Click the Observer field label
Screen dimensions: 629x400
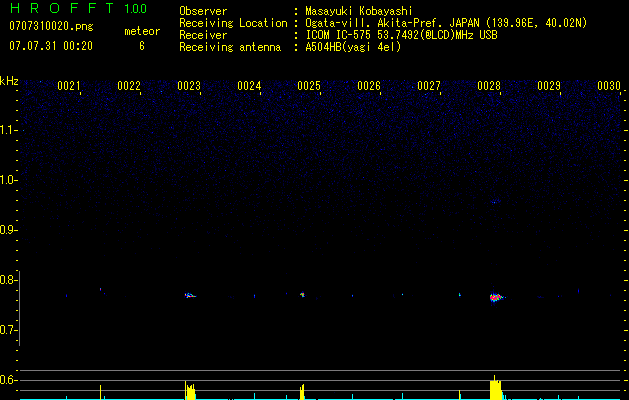click(x=203, y=11)
